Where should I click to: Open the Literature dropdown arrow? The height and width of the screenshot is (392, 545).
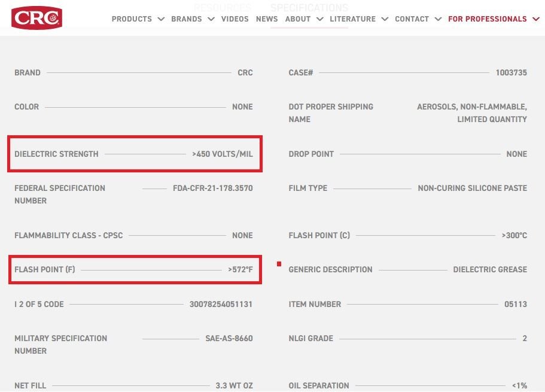[385, 19]
